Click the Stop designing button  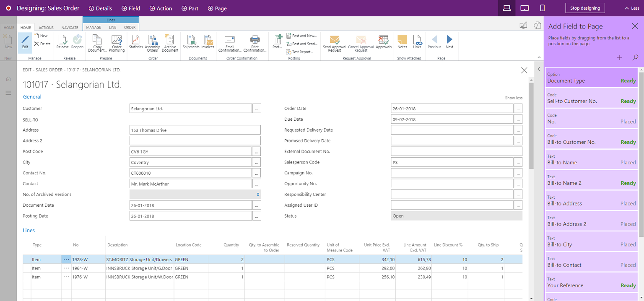click(585, 8)
